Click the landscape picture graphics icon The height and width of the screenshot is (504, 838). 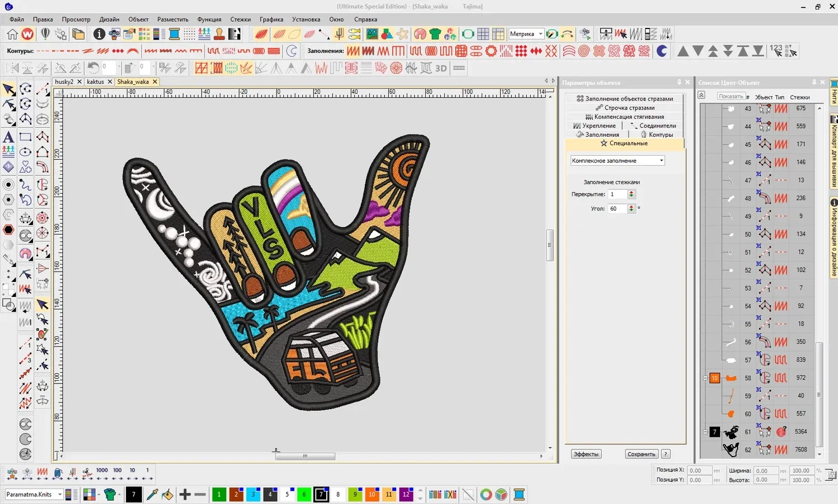(x=372, y=34)
